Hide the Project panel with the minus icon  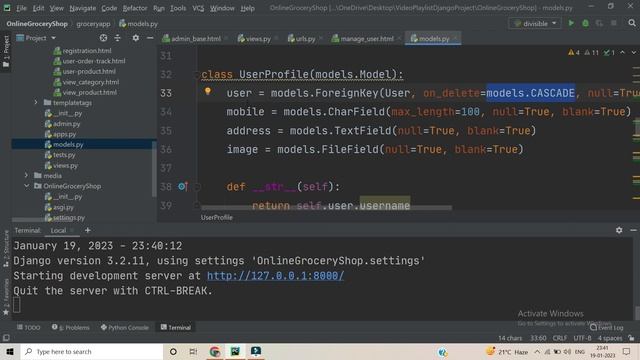(150, 38)
